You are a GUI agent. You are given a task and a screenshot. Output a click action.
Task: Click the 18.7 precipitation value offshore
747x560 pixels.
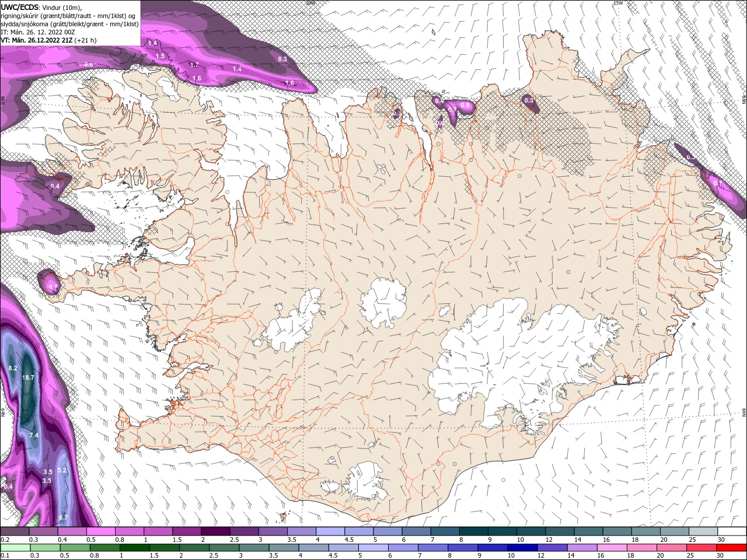click(28, 377)
